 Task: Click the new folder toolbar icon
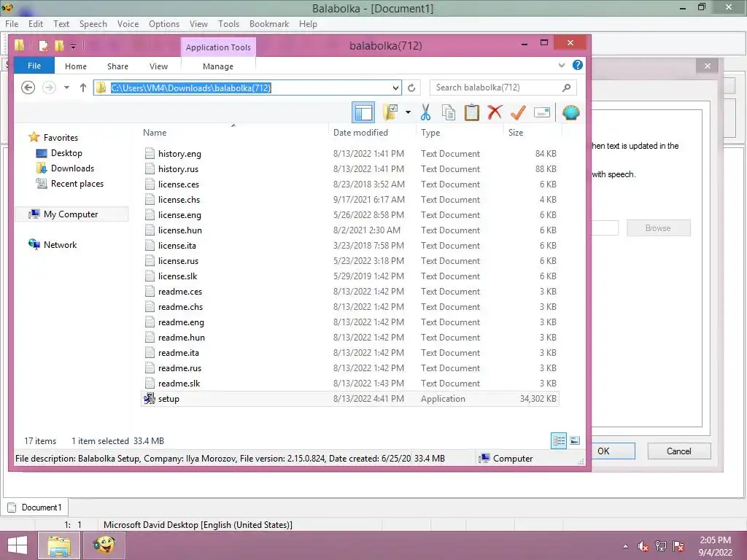pos(390,112)
